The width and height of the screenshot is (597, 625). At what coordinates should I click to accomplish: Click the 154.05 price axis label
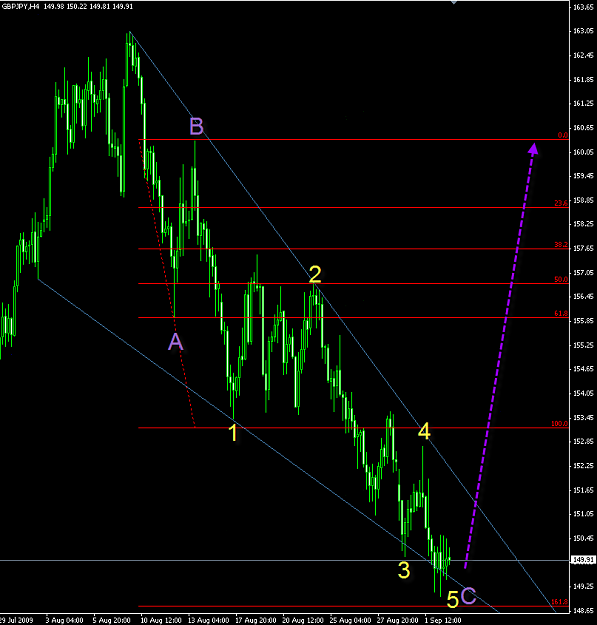pos(583,393)
